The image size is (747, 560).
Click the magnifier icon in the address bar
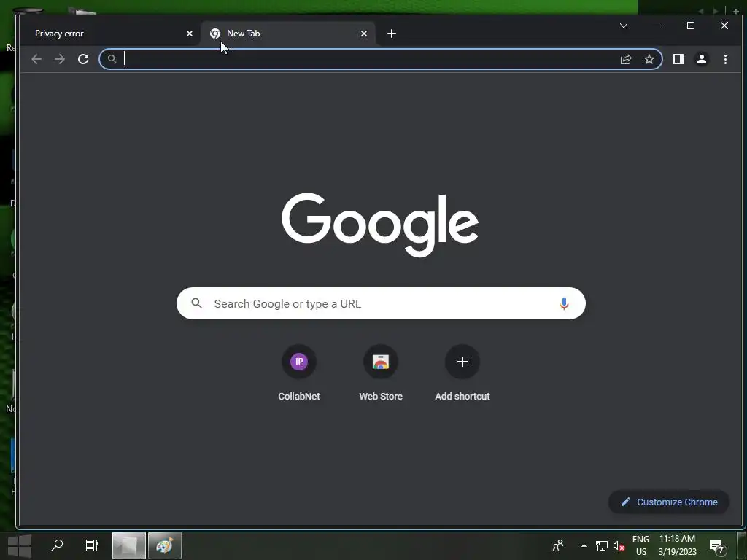[x=112, y=59]
